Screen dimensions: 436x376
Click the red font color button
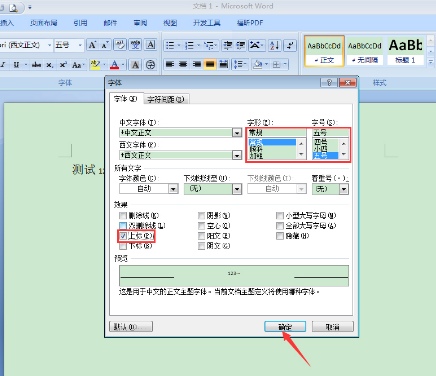pyautogui.click(x=114, y=65)
